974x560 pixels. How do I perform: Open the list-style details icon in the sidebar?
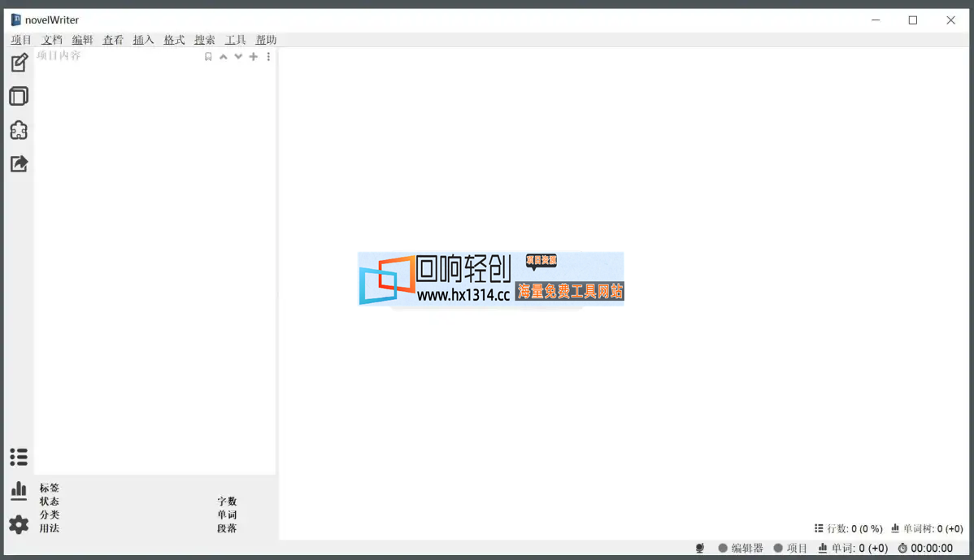pyautogui.click(x=19, y=457)
